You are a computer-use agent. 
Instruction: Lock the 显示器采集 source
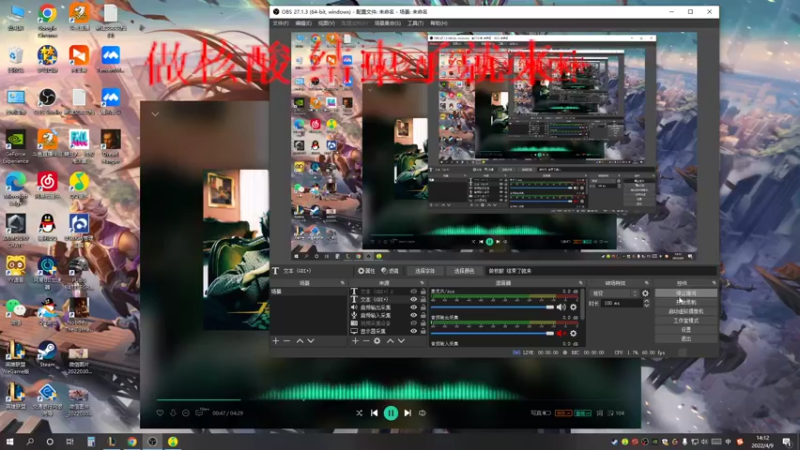pyautogui.click(x=423, y=331)
